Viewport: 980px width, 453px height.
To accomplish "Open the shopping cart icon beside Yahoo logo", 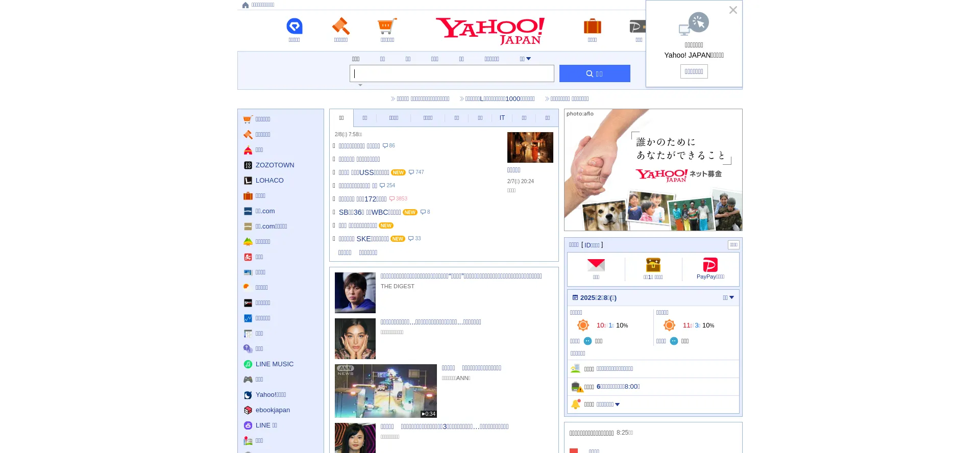I will click(387, 27).
